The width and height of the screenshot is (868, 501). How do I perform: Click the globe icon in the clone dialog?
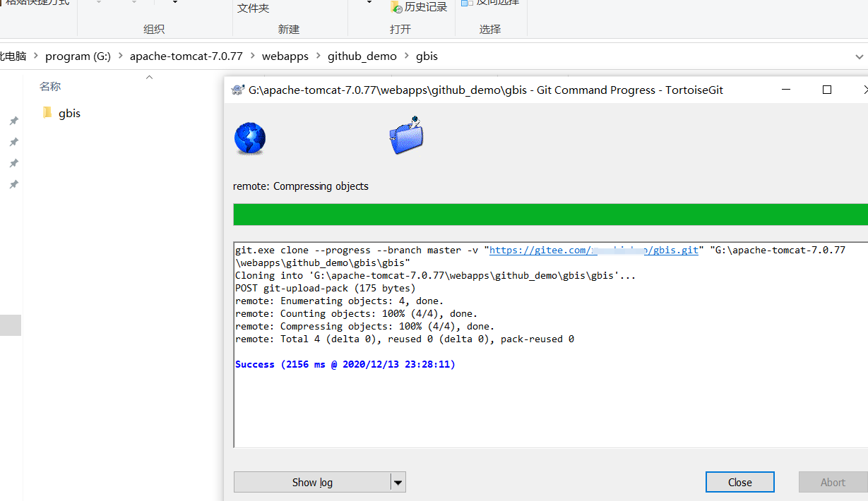(x=249, y=138)
